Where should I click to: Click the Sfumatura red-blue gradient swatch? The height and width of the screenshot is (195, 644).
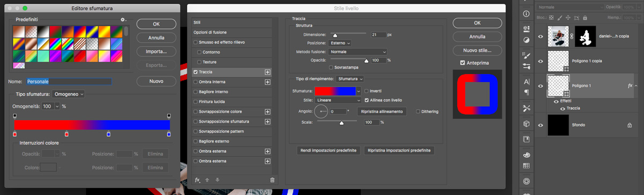click(335, 91)
